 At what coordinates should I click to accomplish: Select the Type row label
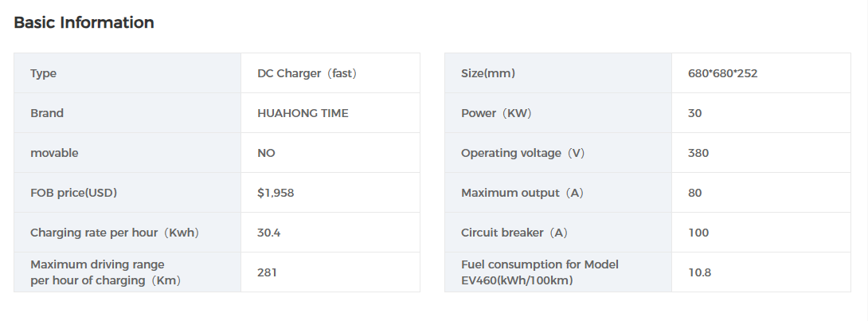(x=44, y=73)
